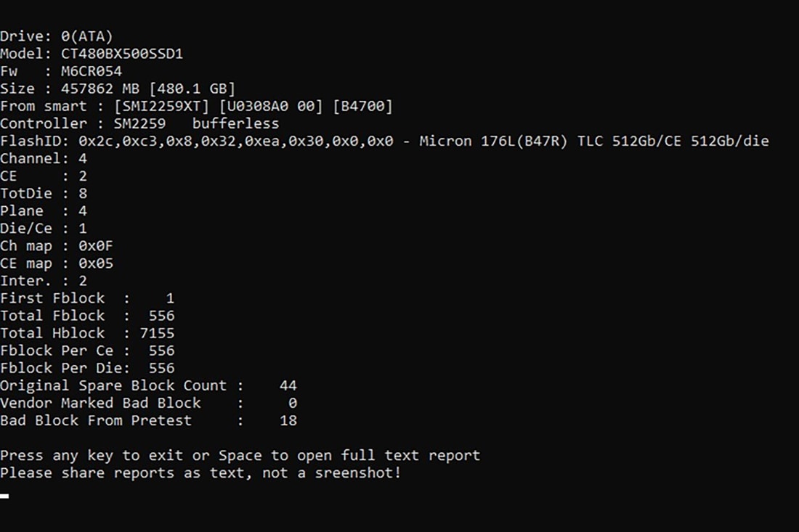Click the Channel value 4
The width and height of the screenshot is (799, 532).
(x=83, y=158)
